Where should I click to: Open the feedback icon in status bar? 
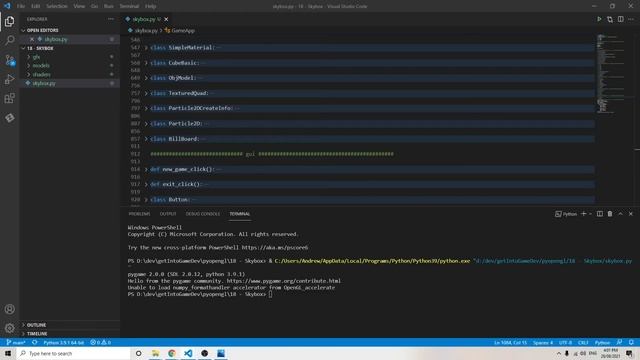tap(620, 342)
